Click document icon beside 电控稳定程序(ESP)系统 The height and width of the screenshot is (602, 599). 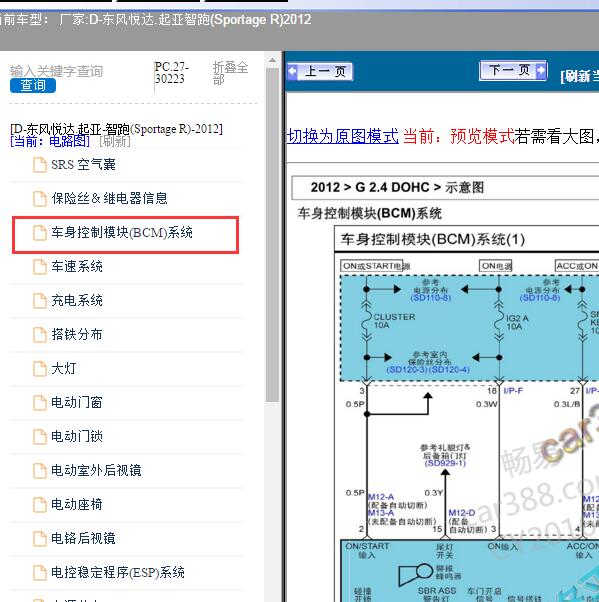click(40, 573)
